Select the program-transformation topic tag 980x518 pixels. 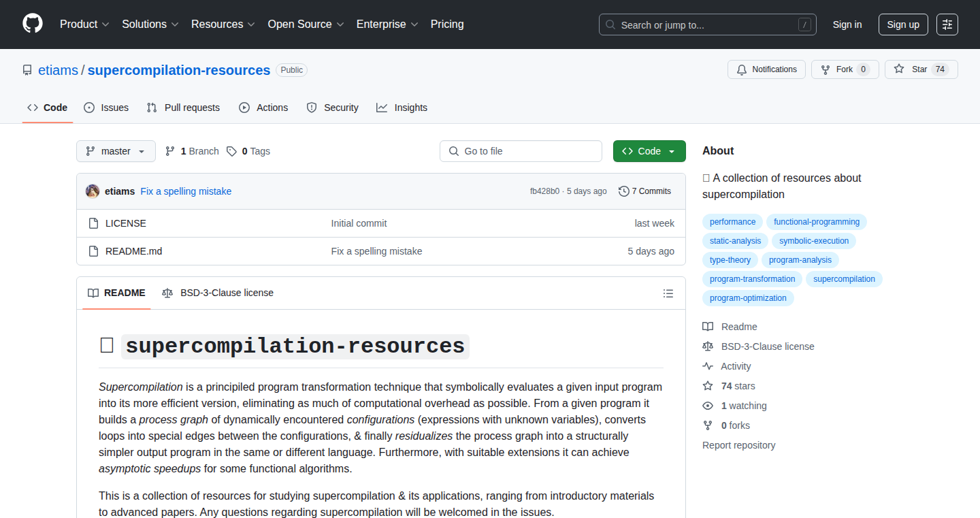click(753, 279)
